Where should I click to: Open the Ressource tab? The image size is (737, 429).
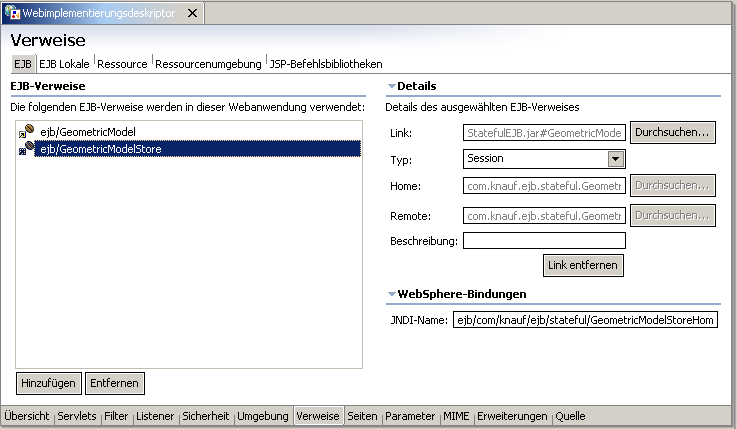click(122, 64)
